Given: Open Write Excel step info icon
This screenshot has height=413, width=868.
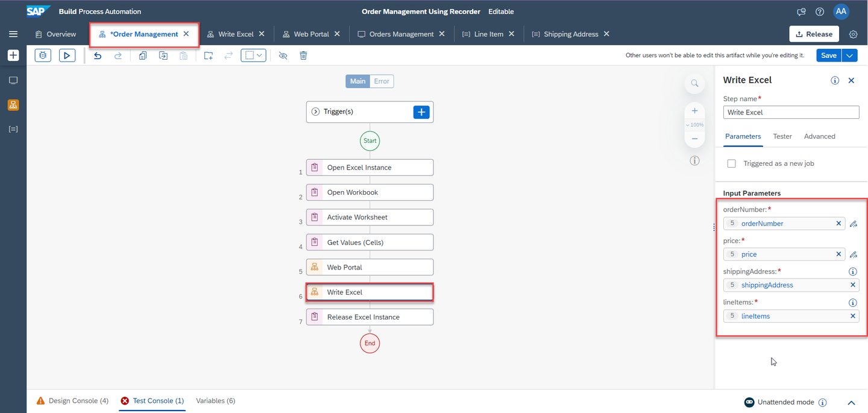Looking at the screenshot, I should [x=835, y=80].
